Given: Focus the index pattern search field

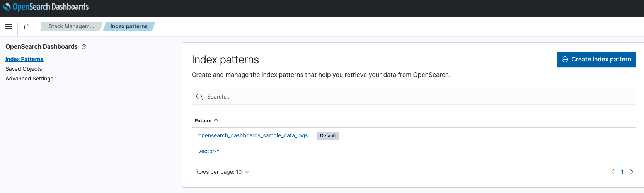Looking at the screenshot, I should pyautogui.click(x=414, y=97).
